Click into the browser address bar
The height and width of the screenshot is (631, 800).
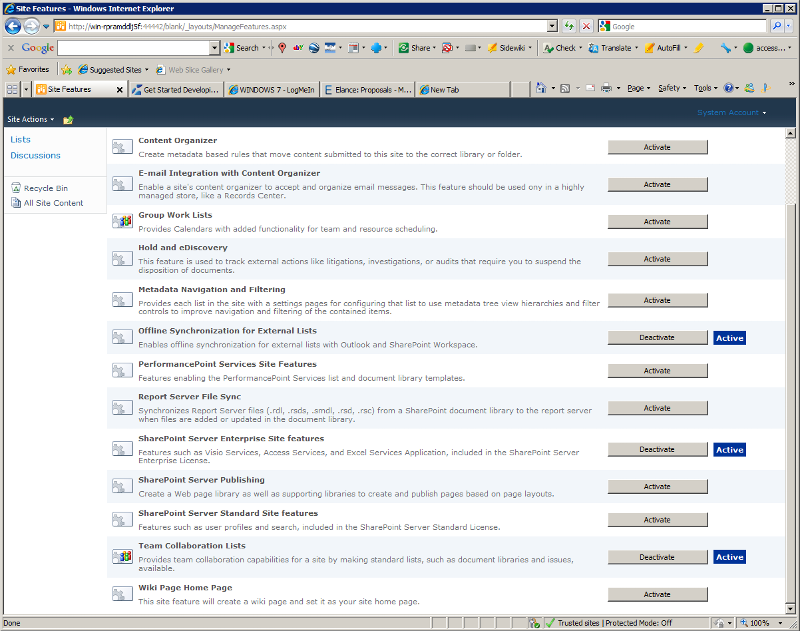coord(301,26)
